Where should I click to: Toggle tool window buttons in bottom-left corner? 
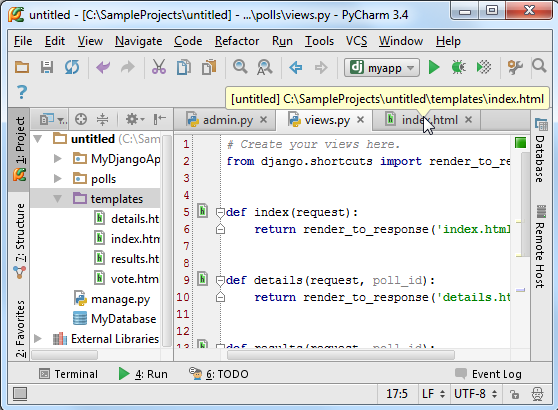20,394
